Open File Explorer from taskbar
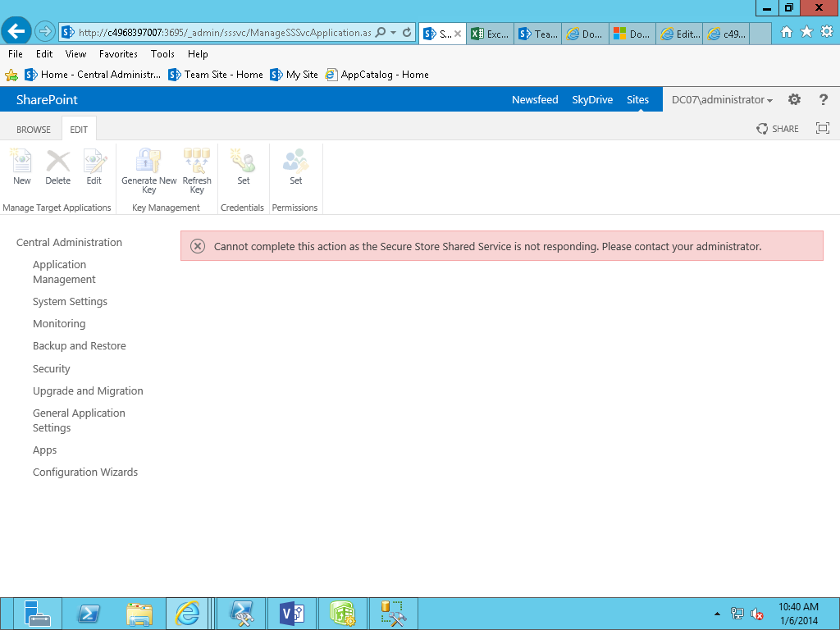 (x=139, y=614)
